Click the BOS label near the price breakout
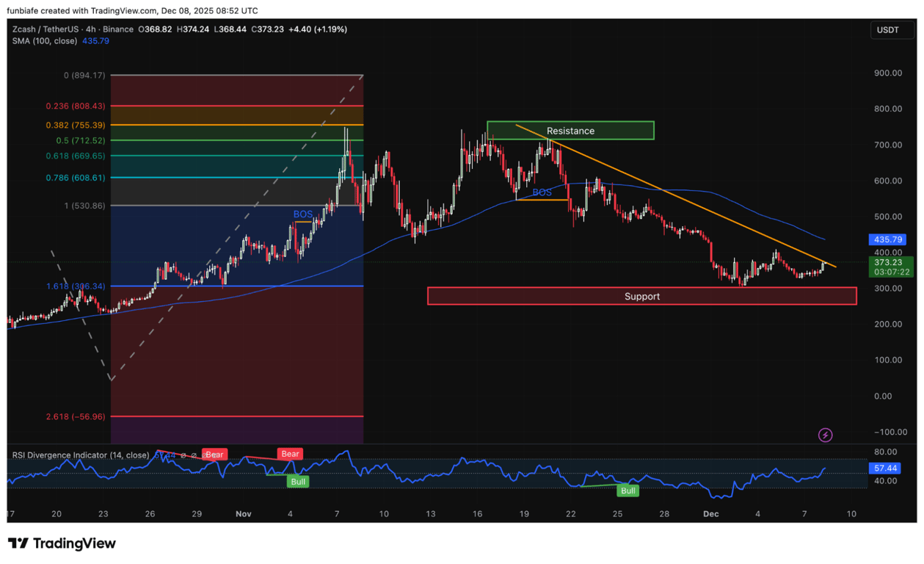Image resolution: width=924 pixels, height=564 pixels. click(302, 214)
